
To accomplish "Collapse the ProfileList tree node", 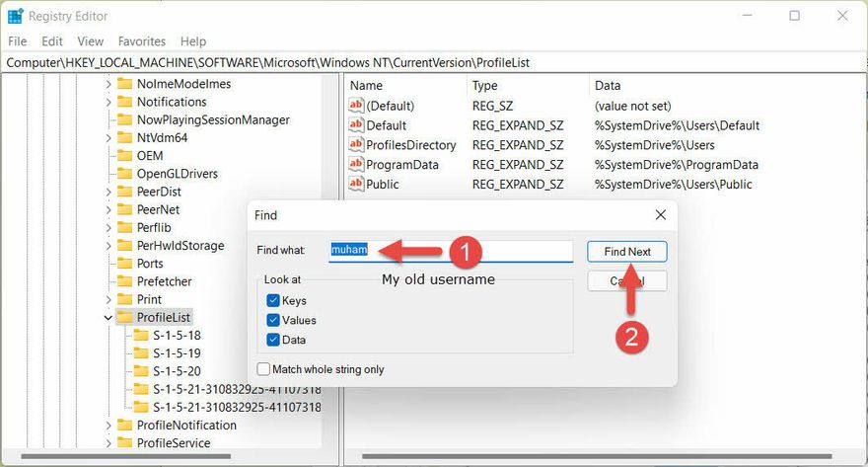I will [x=108, y=318].
